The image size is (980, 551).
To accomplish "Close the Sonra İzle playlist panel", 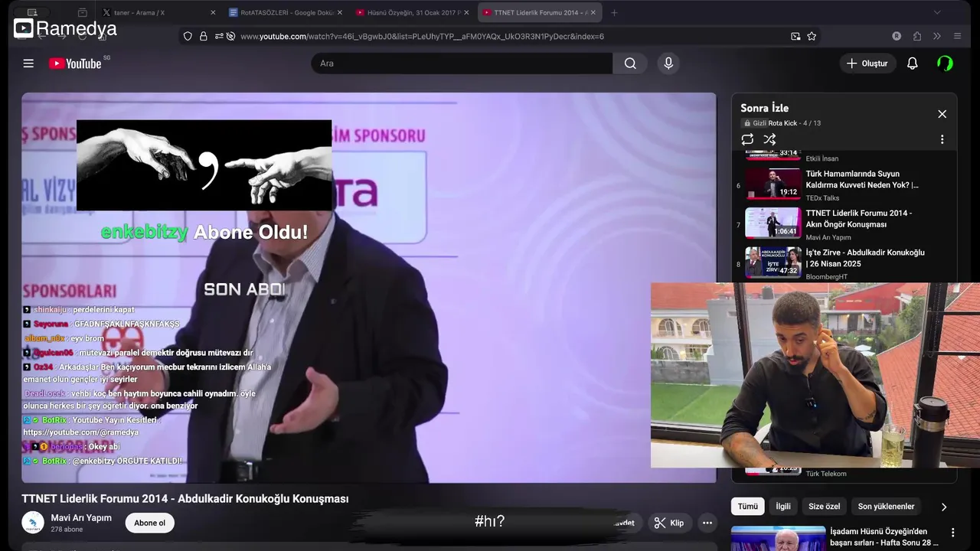I will coord(942,114).
